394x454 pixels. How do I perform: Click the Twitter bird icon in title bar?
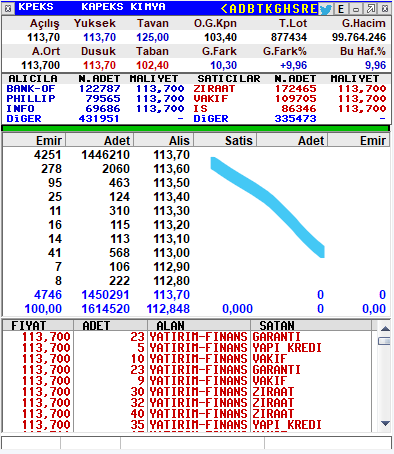pos(325,9)
